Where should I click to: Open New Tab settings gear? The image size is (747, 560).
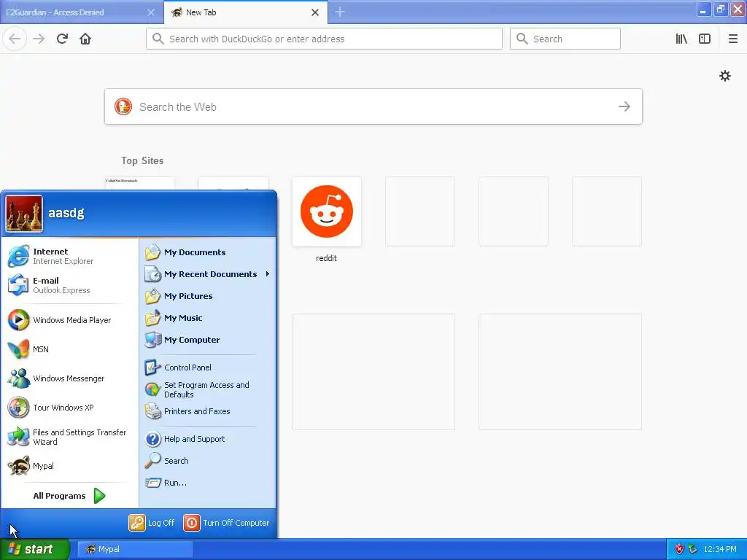725,76
